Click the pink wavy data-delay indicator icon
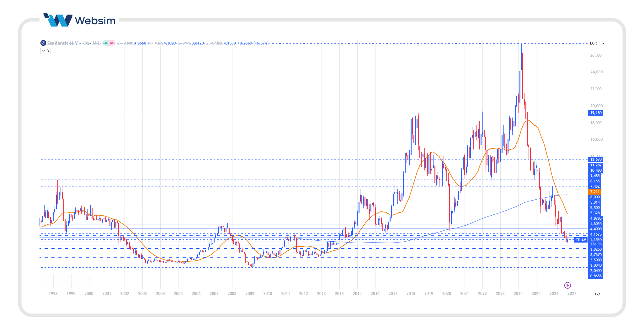Viewport: 644px width, 335px height. click(112, 43)
